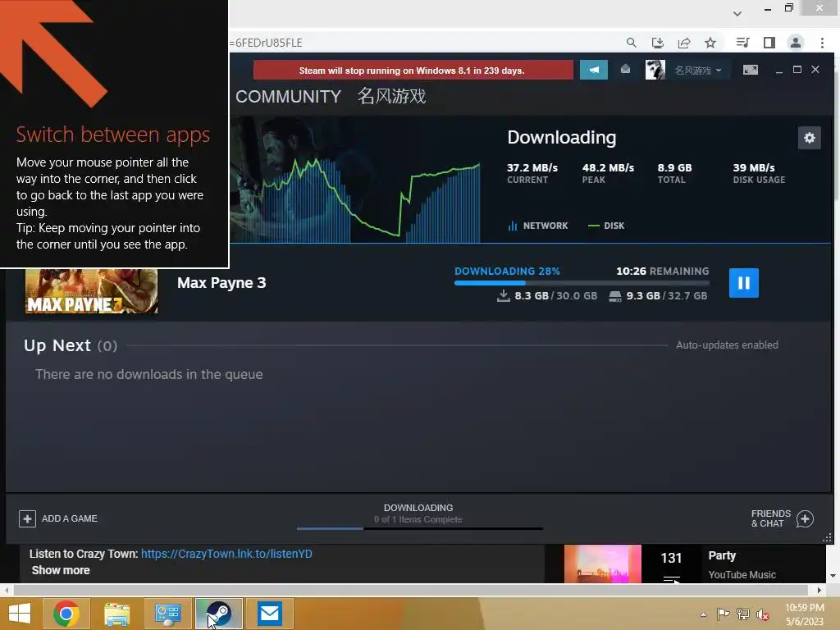Open File Explorer from the taskbar
Viewport: 840px width, 630px height.
click(116, 614)
